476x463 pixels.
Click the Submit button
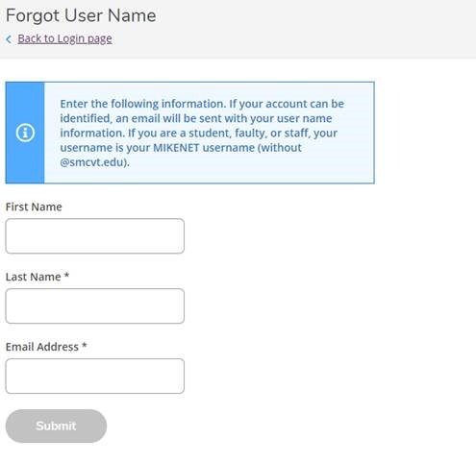click(x=56, y=426)
